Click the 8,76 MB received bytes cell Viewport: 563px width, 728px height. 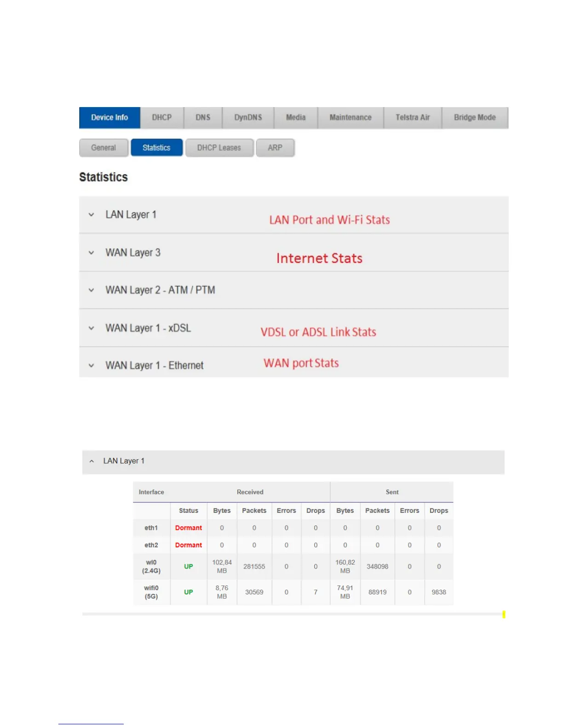point(222,592)
